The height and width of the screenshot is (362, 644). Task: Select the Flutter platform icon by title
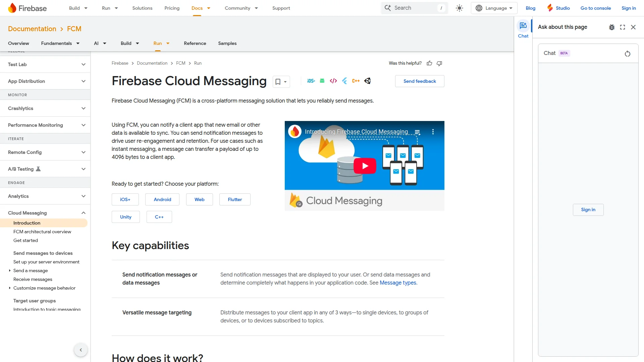tap(344, 81)
